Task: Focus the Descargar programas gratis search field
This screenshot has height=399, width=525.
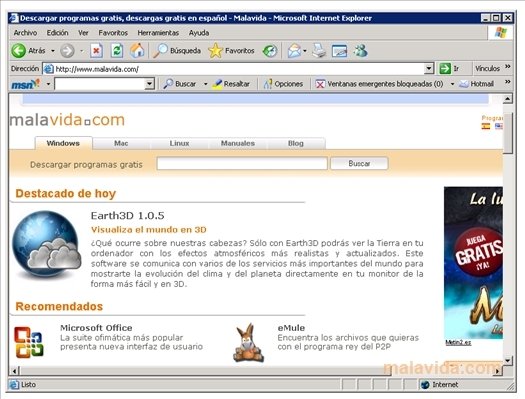Action: pos(242,163)
